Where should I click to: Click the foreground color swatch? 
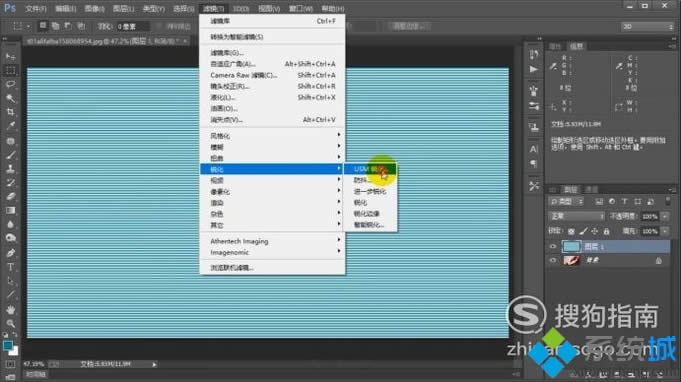[7, 346]
